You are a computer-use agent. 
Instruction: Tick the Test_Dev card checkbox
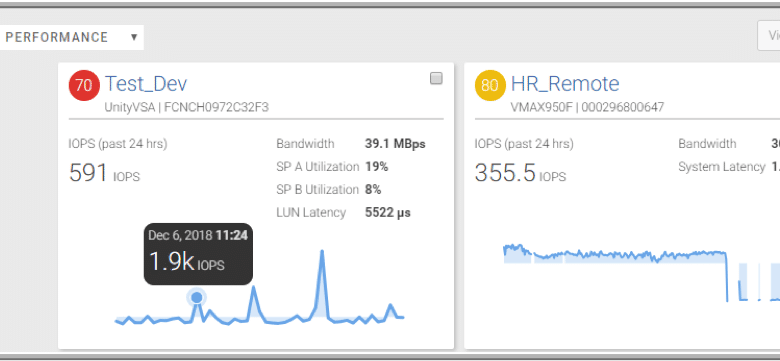tap(436, 79)
